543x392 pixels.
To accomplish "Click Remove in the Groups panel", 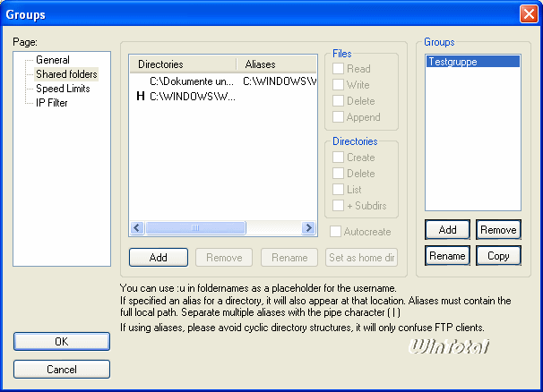I will [x=498, y=229].
